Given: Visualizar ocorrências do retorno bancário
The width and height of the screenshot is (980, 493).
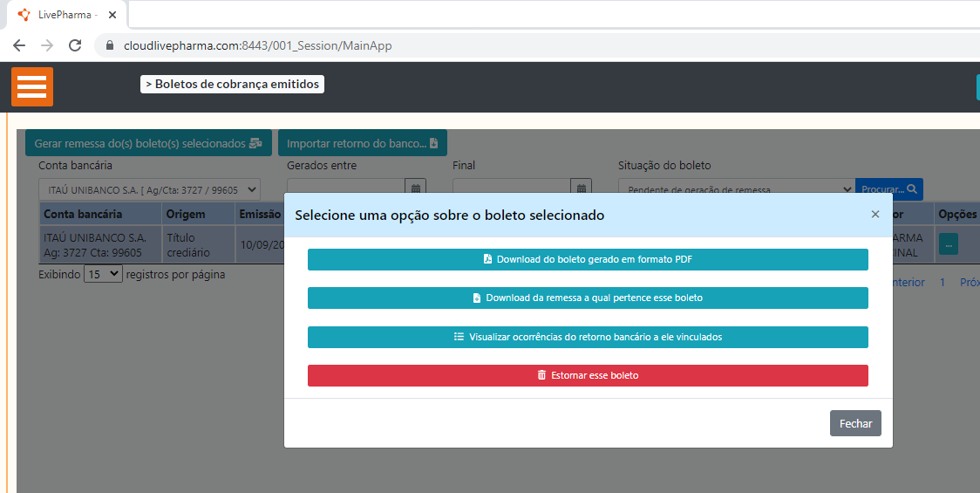Looking at the screenshot, I should [588, 337].
